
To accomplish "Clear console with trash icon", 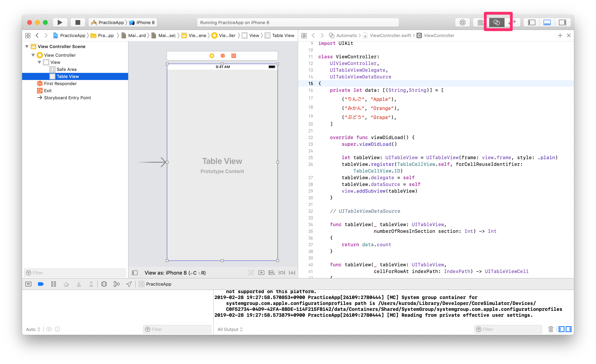I will click(x=551, y=329).
